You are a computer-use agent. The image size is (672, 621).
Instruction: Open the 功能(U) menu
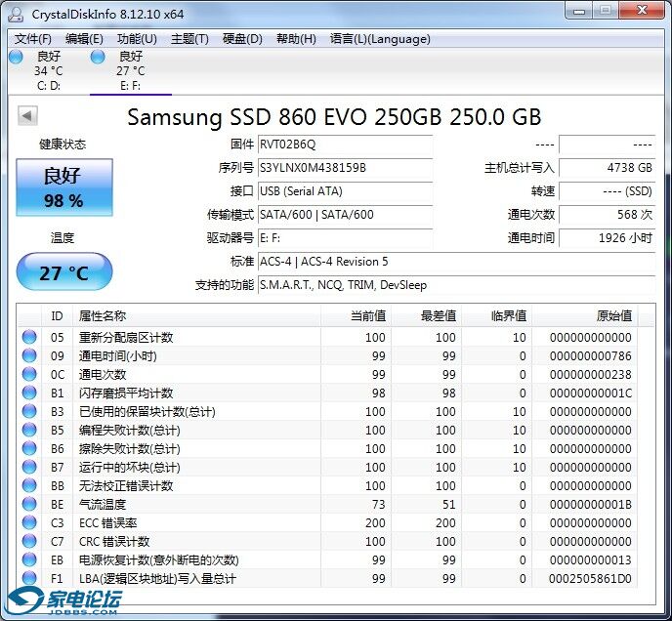[137, 39]
